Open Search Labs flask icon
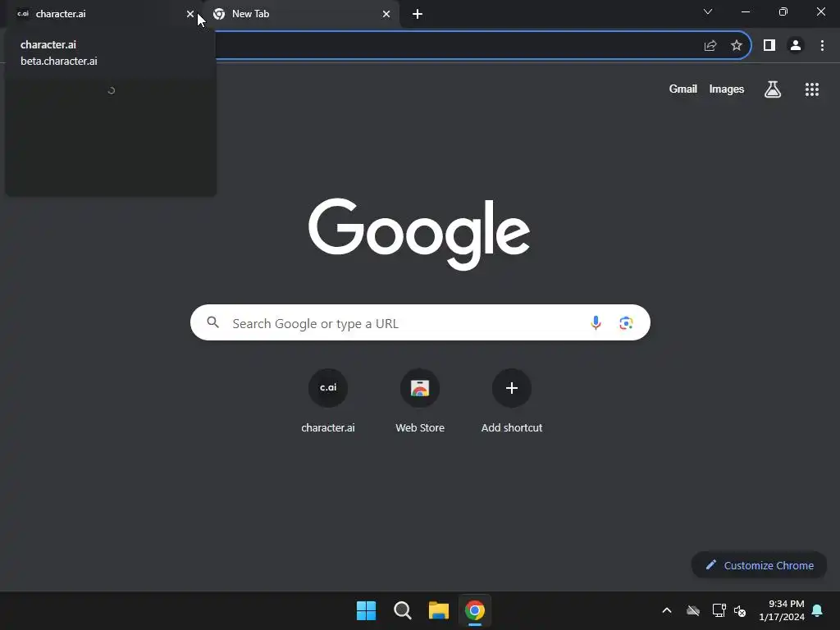 773,89
